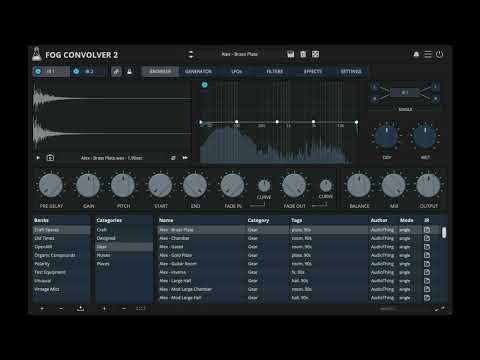
Task: Reverse the IR with the reverse icon
Action: [x=173, y=158]
